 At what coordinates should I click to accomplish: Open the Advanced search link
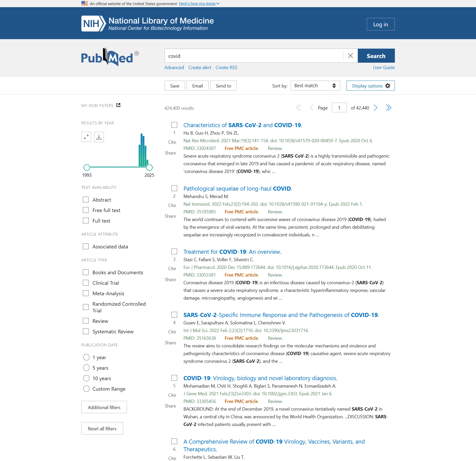[x=174, y=68]
